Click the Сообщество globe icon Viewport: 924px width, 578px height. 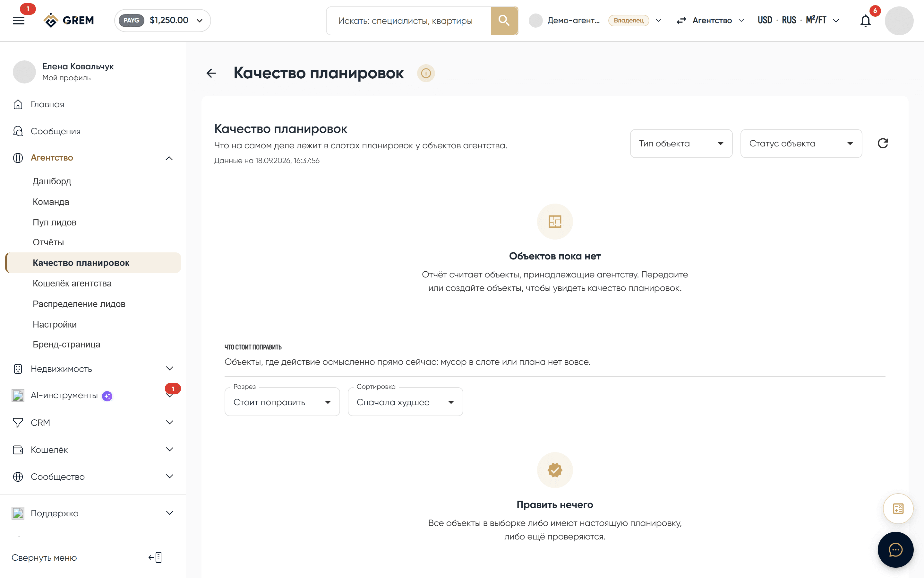click(x=18, y=477)
